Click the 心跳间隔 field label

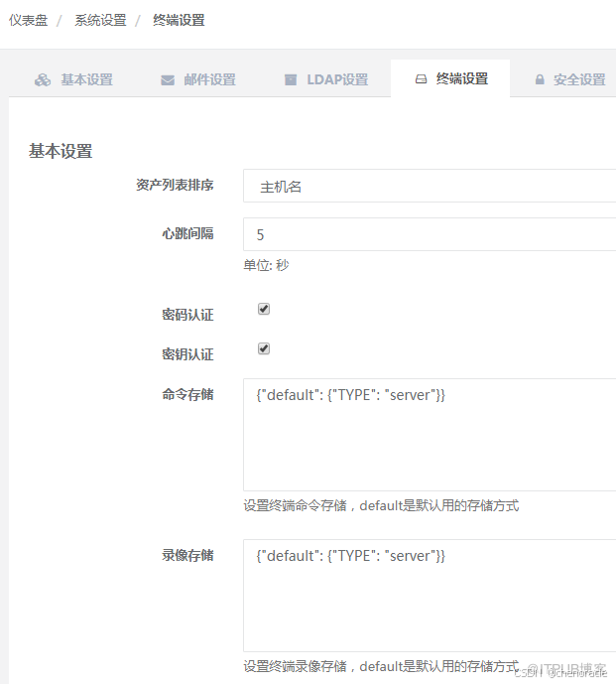pos(187,234)
